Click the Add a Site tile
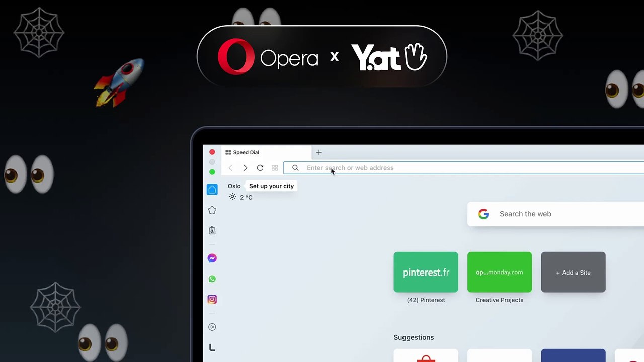 [574, 272]
